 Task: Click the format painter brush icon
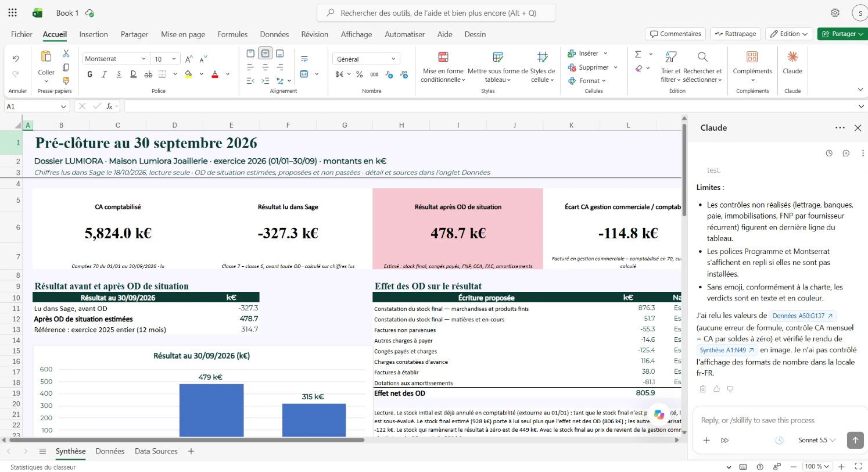(66, 81)
